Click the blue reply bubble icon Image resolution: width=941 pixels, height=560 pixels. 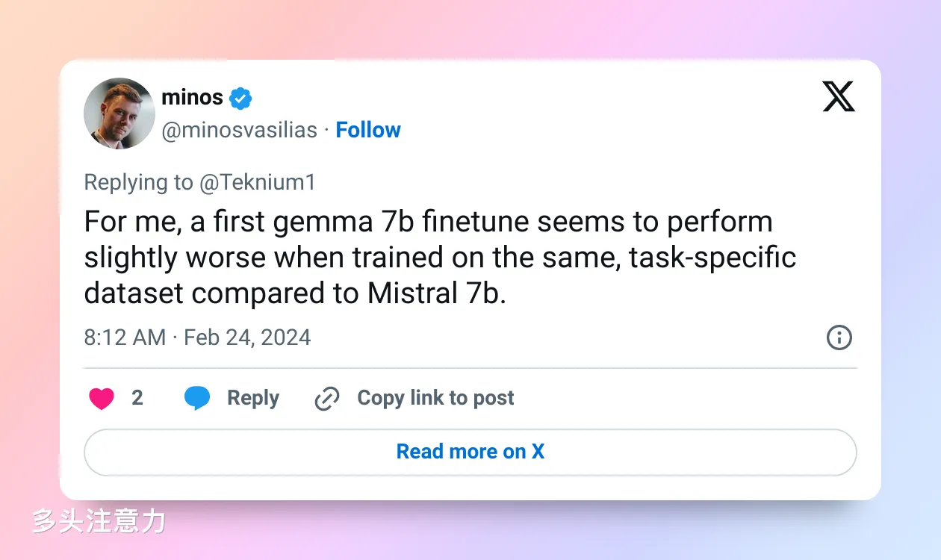coord(197,399)
